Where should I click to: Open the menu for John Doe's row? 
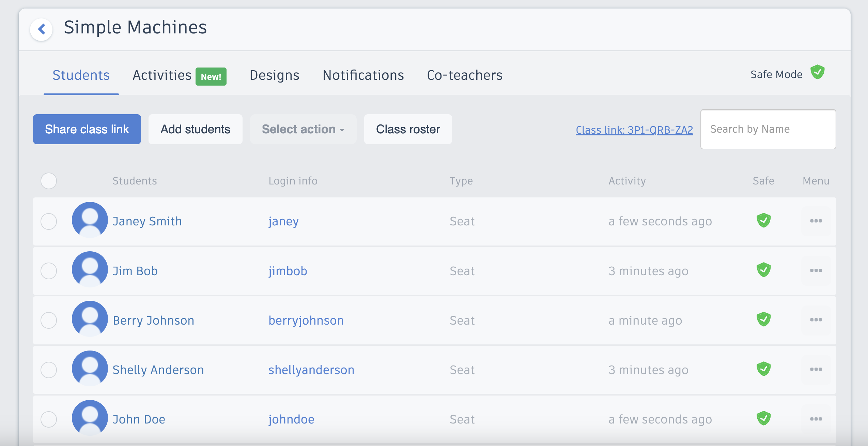click(x=816, y=418)
